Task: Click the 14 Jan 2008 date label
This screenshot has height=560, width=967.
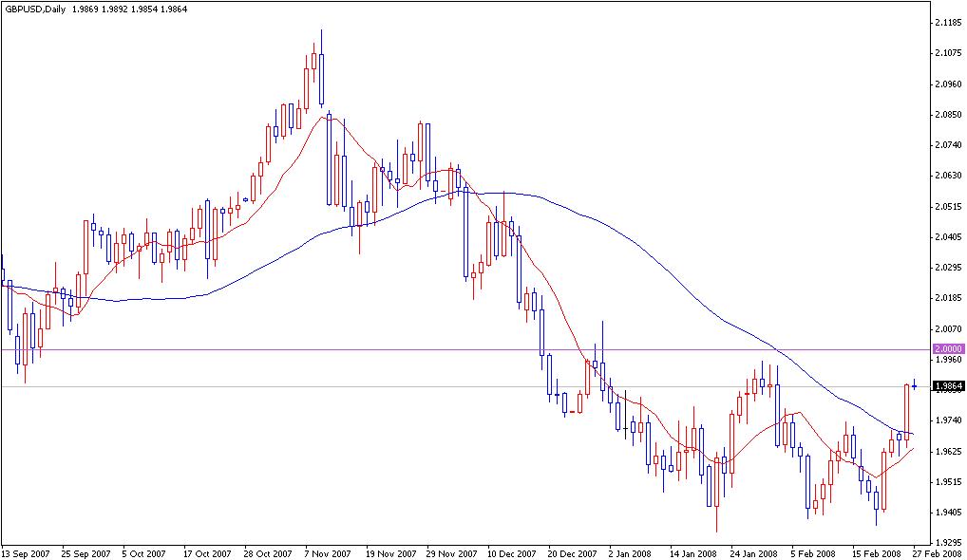Action: (693, 554)
